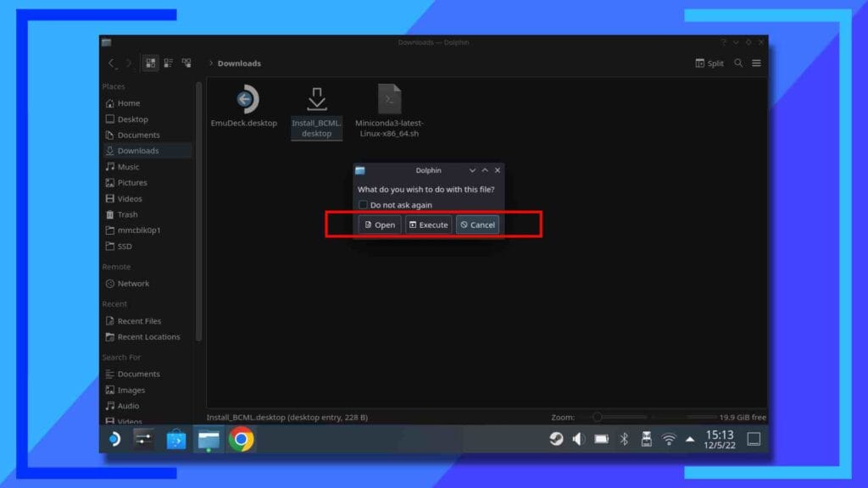Screen dimensions: 868x488
Task: Select Install_BCML.desktop file icon
Action: click(x=317, y=99)
